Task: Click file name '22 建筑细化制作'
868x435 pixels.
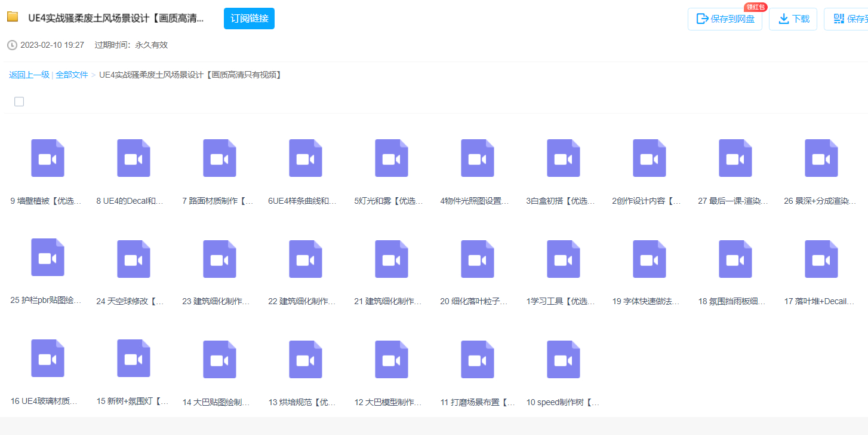Action: pos(302,301)
